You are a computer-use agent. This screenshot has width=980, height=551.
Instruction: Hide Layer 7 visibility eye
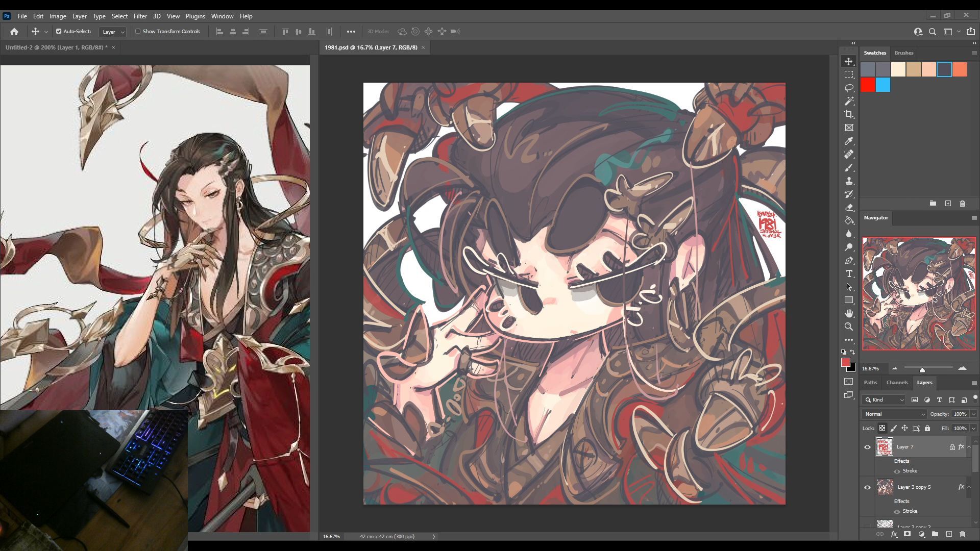(867, 447)
